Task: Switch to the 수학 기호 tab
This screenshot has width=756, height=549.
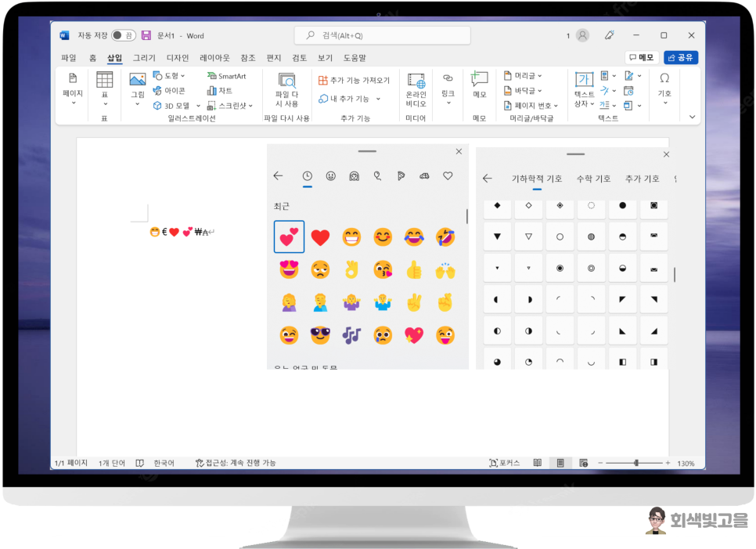Action: 593,179
